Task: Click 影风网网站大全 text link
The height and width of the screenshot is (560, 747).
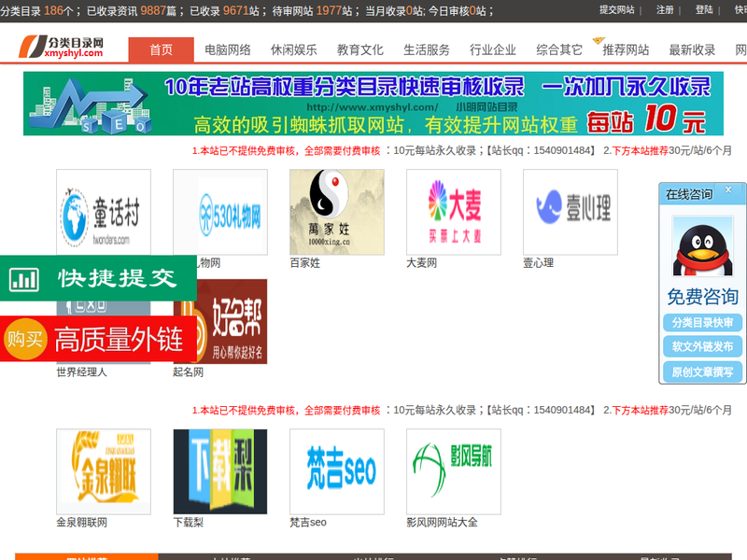Action: (442, 523)
